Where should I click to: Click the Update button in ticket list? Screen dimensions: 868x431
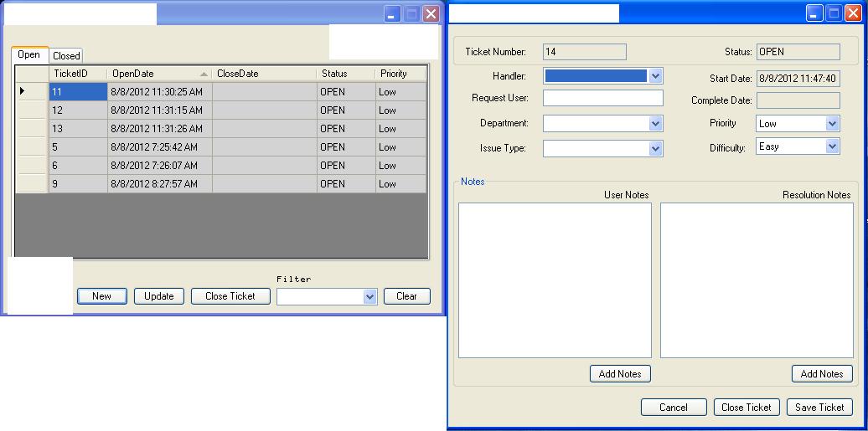coord(159,296)
